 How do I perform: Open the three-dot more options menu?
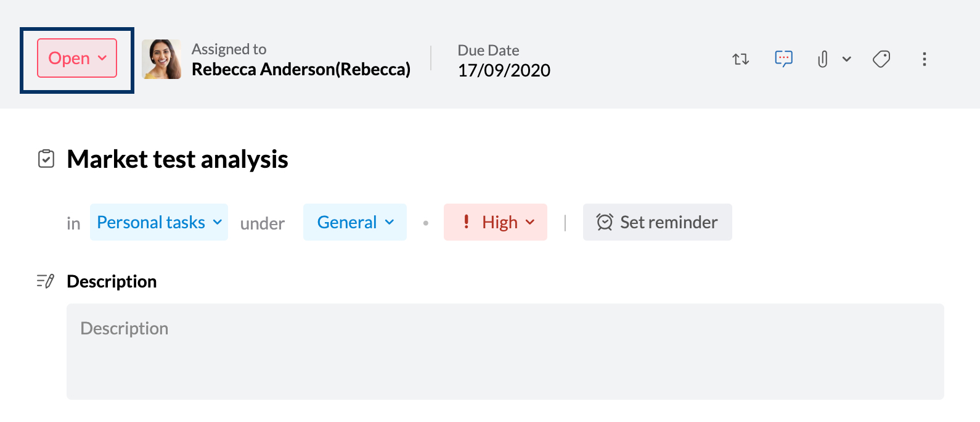click(924, 59)
